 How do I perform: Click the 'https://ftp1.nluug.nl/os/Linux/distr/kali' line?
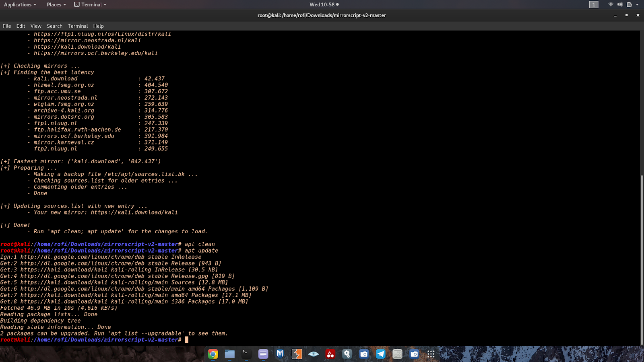(x=103, y=34)
